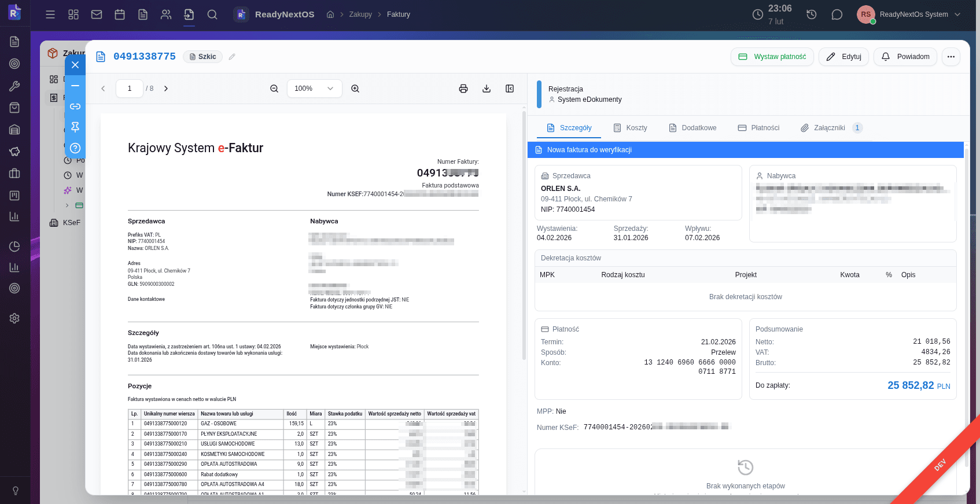
Task: Open the search icon in top bar
Action: coord(212,14)
